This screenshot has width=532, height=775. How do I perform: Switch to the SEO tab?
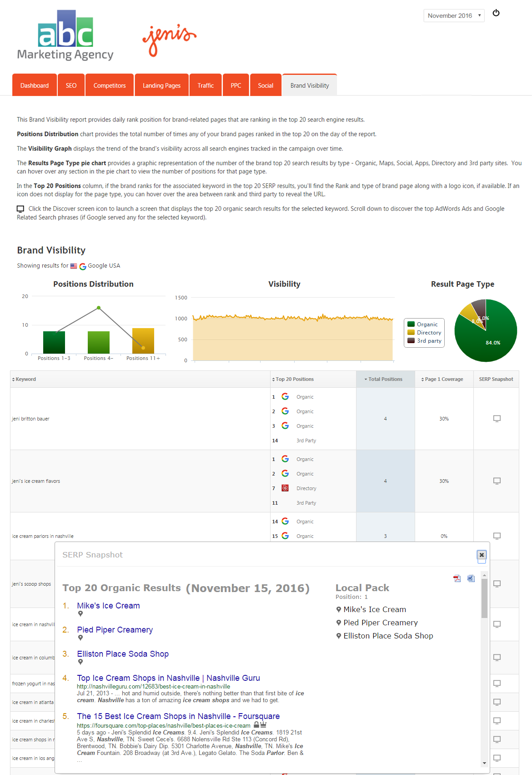click(71, 85)
